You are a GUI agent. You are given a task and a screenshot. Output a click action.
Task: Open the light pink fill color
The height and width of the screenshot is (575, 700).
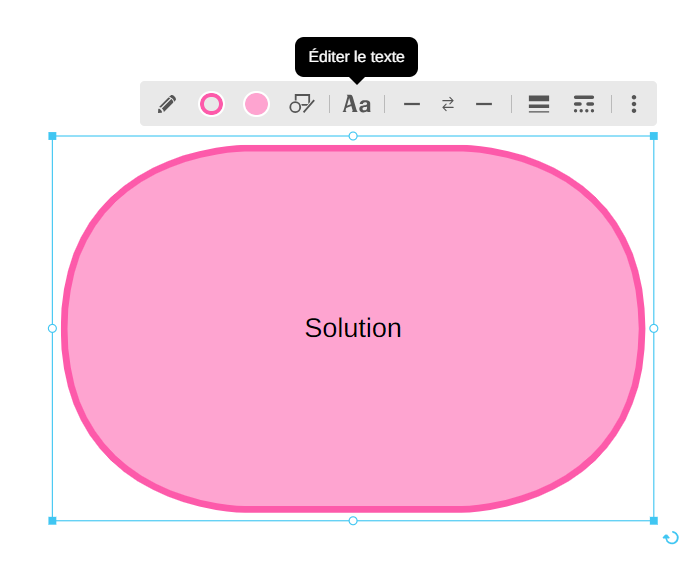pyautogui.click(x=257, y=104)
